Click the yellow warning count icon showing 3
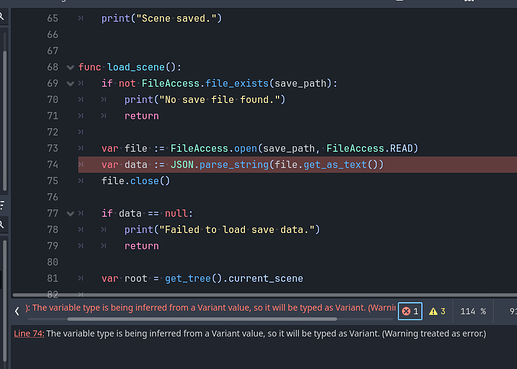The height and width of the screenshot is (369, 517). pos(437,311)
